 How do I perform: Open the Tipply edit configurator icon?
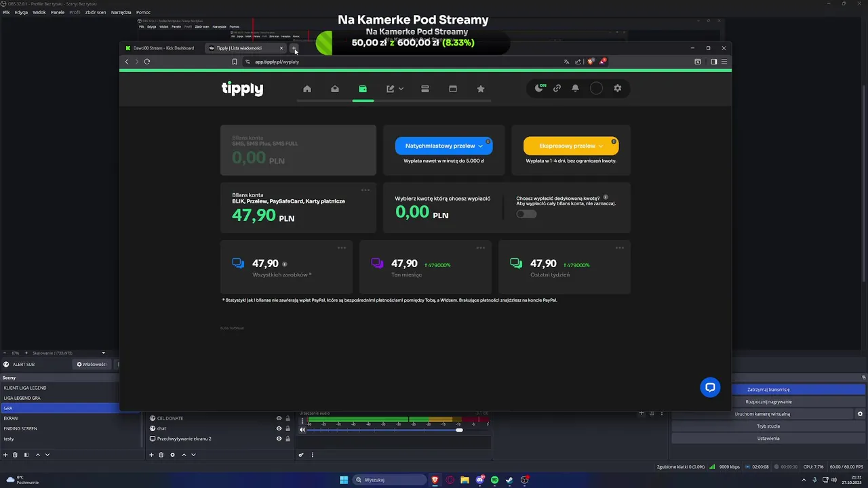[391, 89]
